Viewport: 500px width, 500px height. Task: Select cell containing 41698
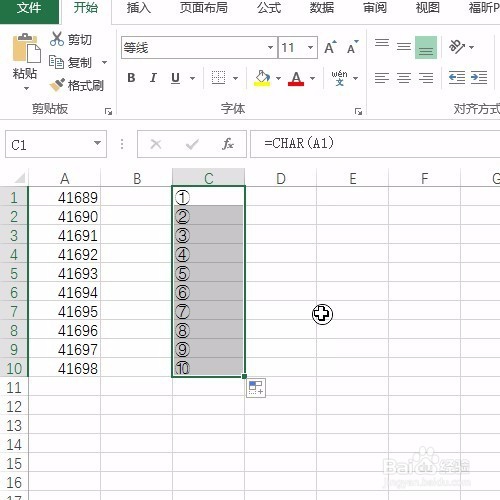(x=65, y=368)
